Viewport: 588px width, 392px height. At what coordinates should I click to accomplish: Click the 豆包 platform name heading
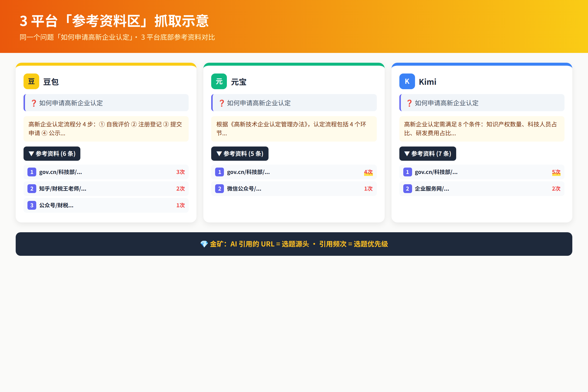(x=51, y=82)
